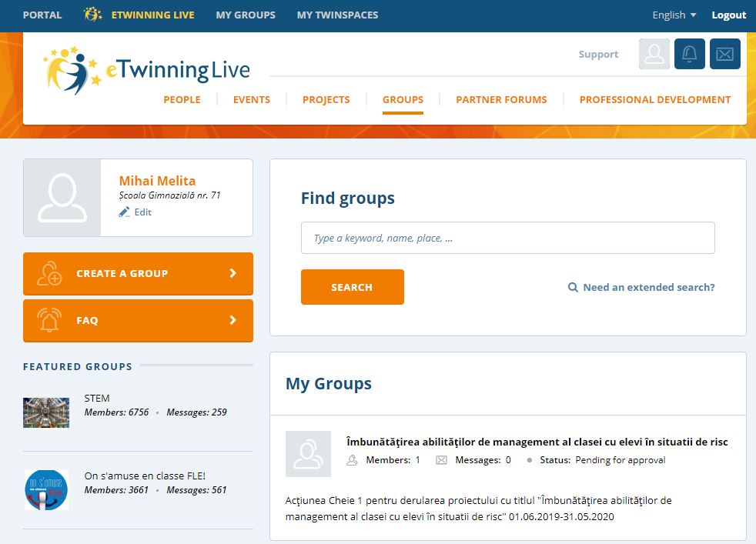Click the 'Acțiunea Cheie 1' group description text

(478, 509)
